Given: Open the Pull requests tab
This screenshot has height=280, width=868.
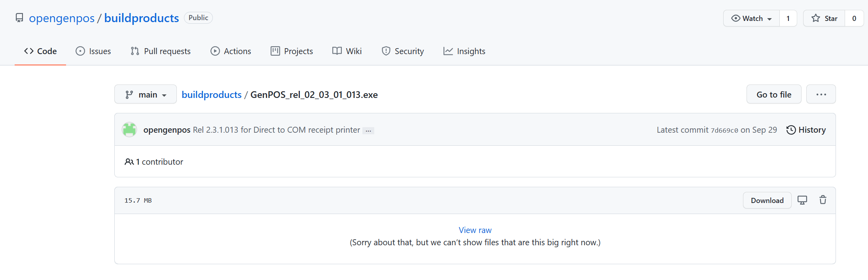Looking at the screenshot, I should coord(161,51).
